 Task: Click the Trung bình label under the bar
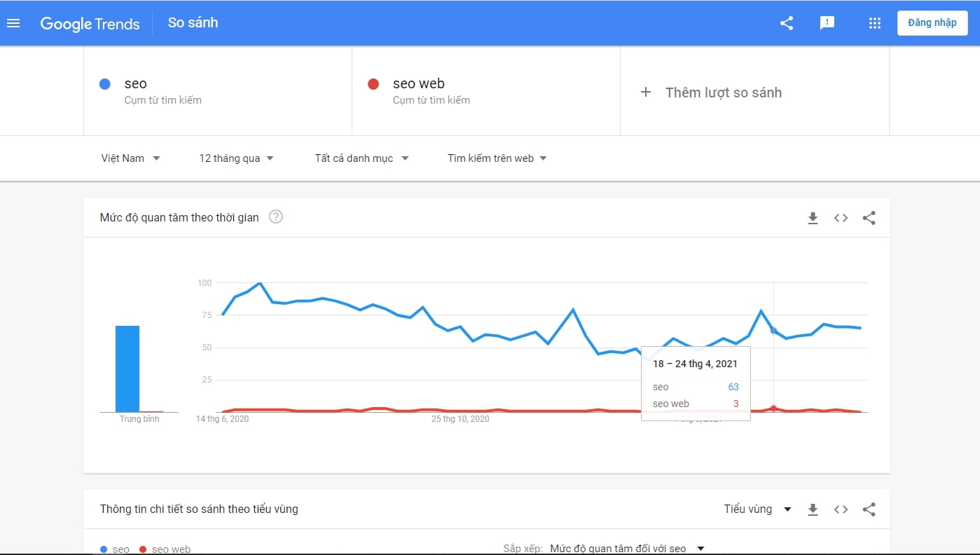139,419
